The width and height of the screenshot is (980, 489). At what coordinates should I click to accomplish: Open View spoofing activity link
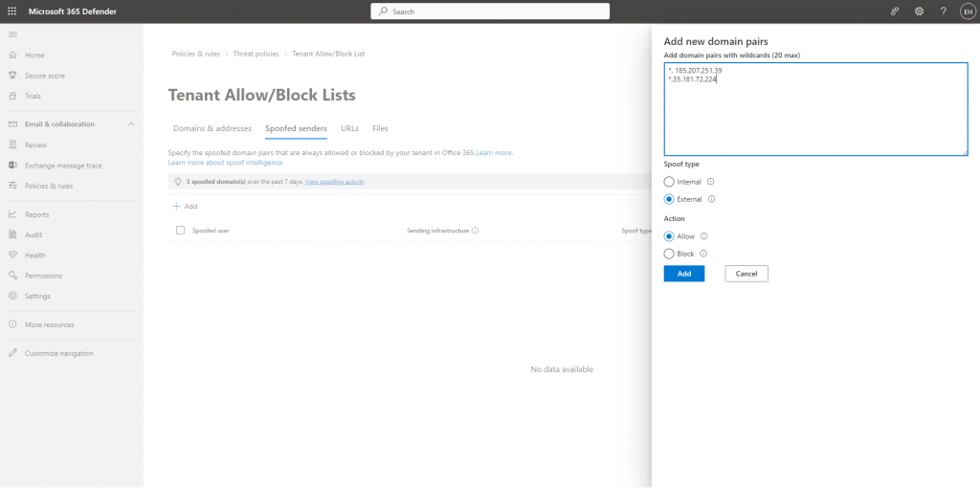(335, 182)
